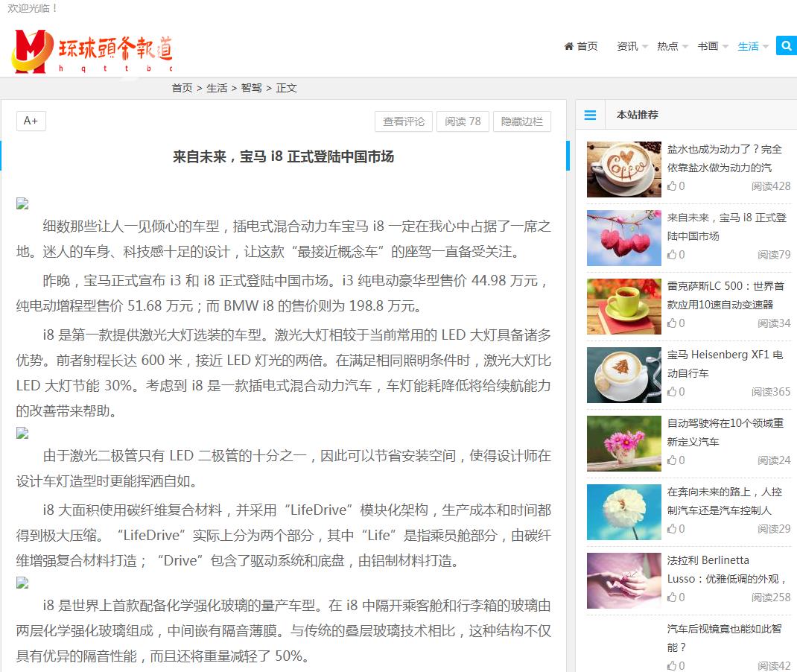This screenshot has width=797, height=672.
Task: Click the 本站推荐 sidebar heading
Action: click(x=638, y=115)
